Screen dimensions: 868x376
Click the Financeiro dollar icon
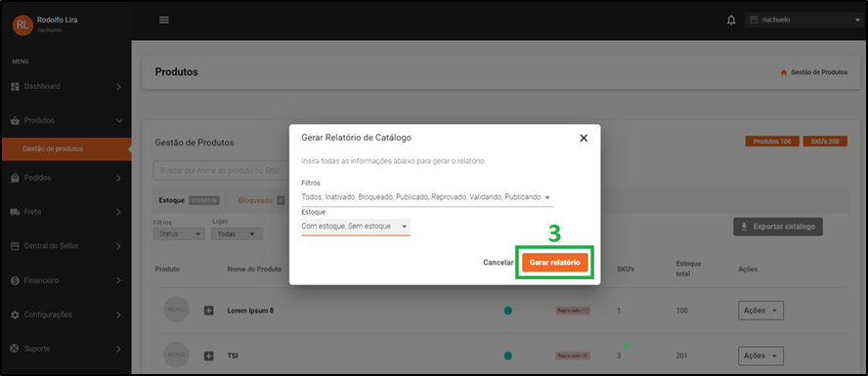(15, 281)
